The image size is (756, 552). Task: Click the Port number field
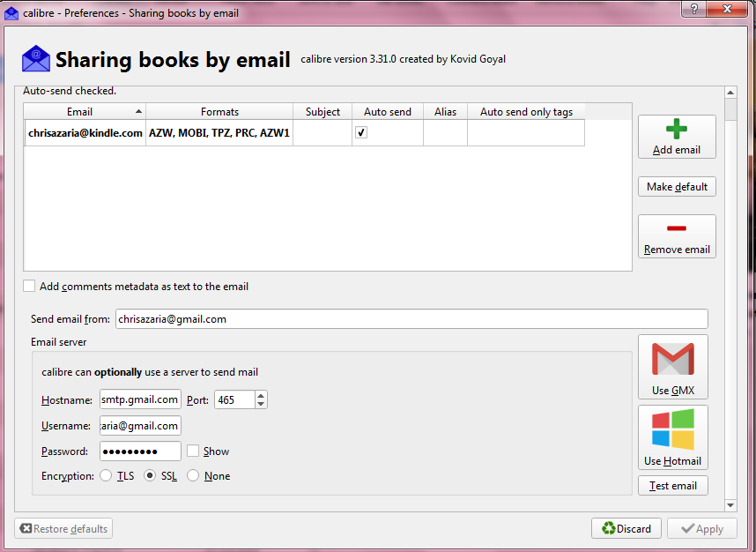[x=234, y=399]
